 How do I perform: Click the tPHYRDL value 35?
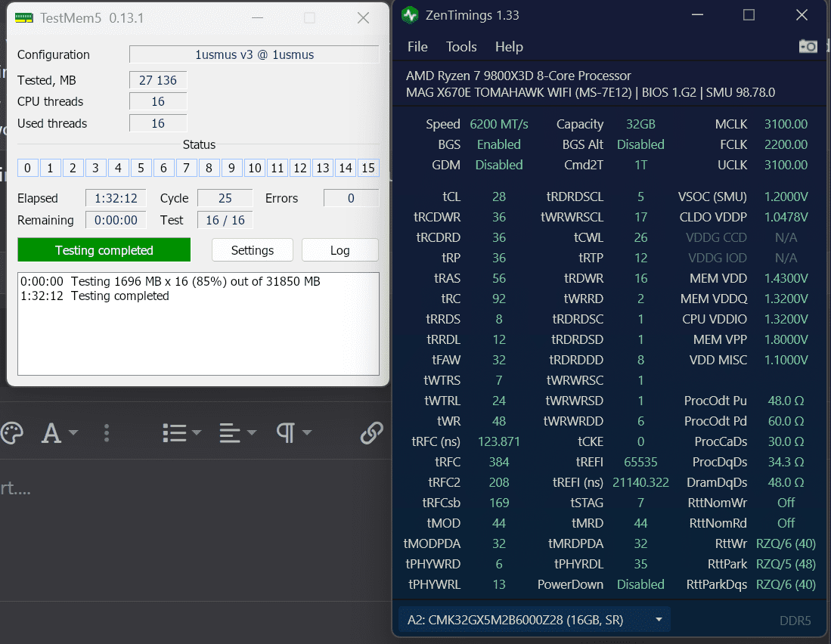tap(640, 564)
